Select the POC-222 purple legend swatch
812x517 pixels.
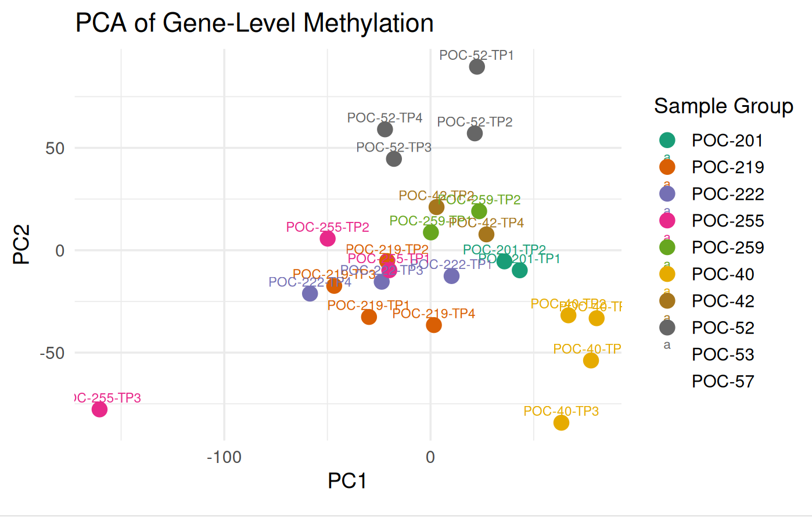click(x=667, y=193)
